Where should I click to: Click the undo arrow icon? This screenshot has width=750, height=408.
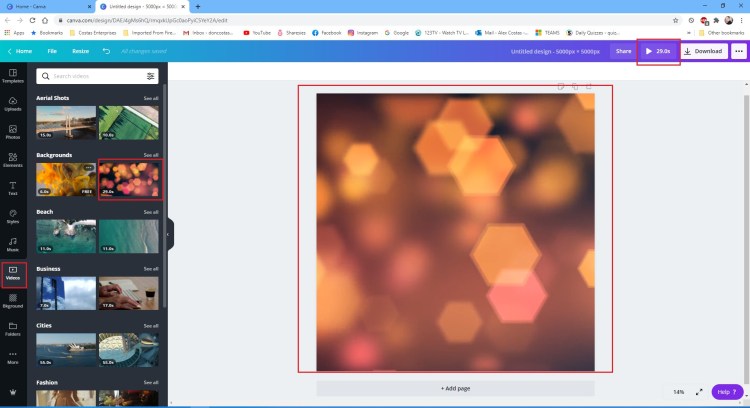pos(106,51)
